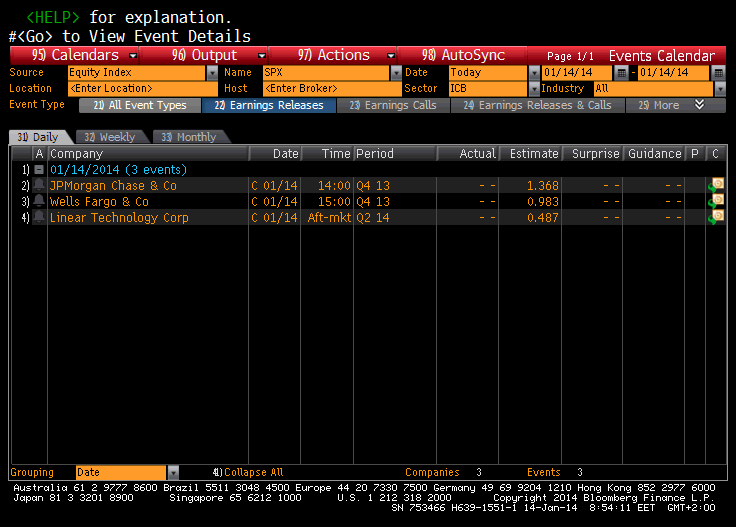Select Wells Fargo & Co row

pos(368,201)
